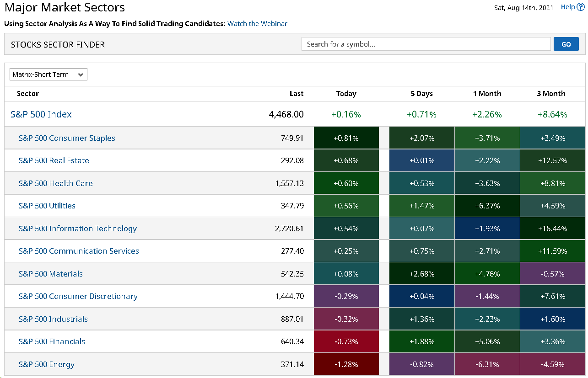The width and height of the screenshot is (588, 378).
Task: Focus the Search for a symbol field
Action: (426, 44)
